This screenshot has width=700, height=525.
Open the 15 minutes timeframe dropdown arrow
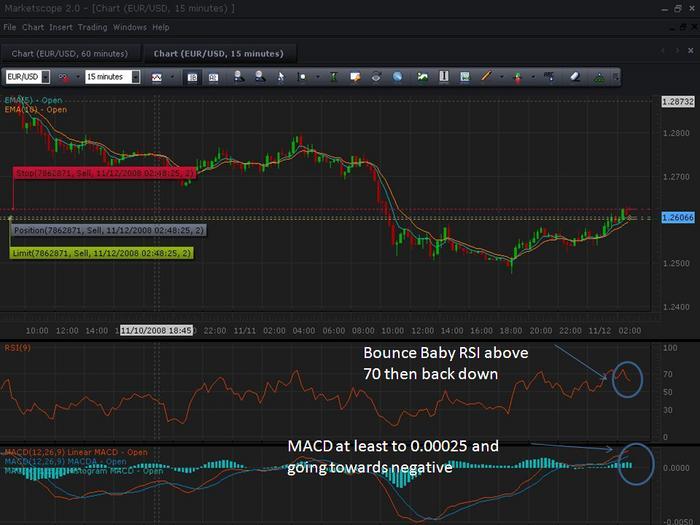pos(136,77)
